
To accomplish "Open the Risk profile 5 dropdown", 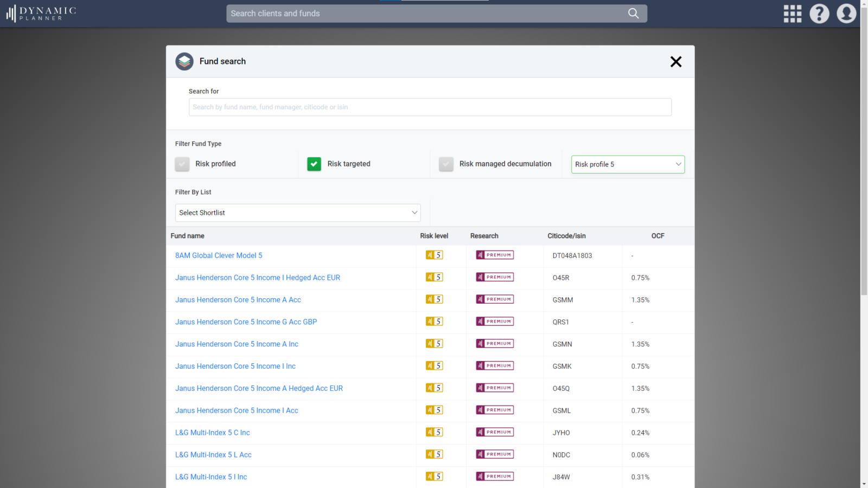I will click(628, 164).
